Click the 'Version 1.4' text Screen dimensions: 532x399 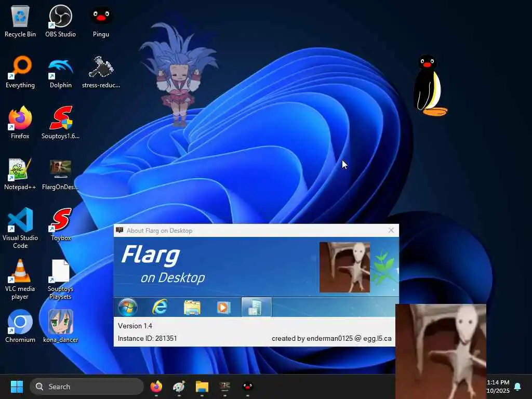135,326
